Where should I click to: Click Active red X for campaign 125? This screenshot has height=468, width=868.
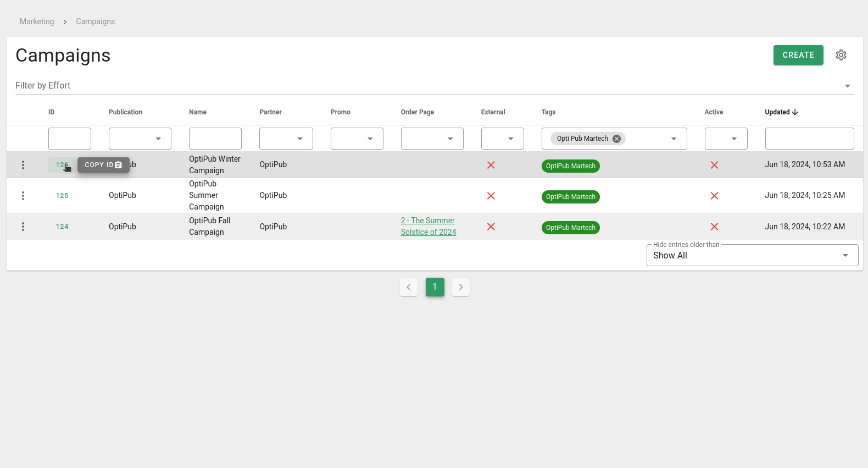pyautogui.click(x=714, y=196)
